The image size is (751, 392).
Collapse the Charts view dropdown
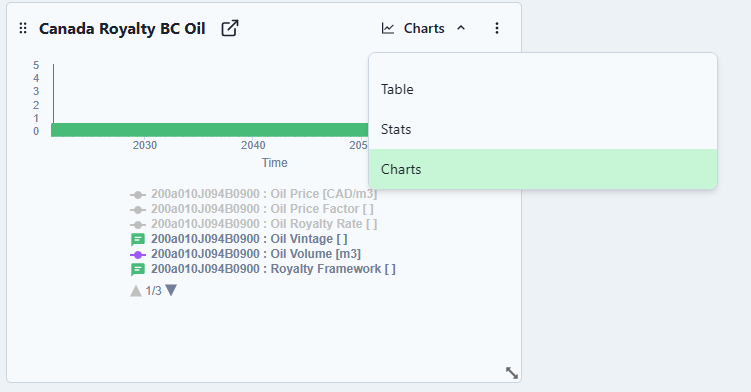[x=423, y=28]
